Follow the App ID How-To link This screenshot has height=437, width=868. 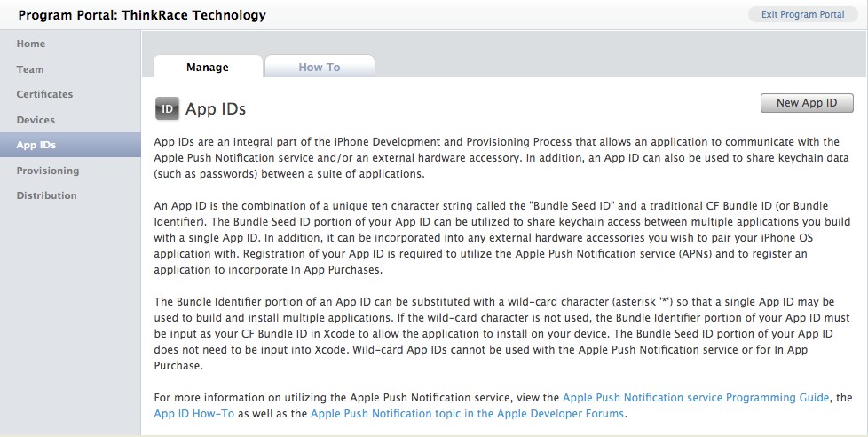[194, 414]
